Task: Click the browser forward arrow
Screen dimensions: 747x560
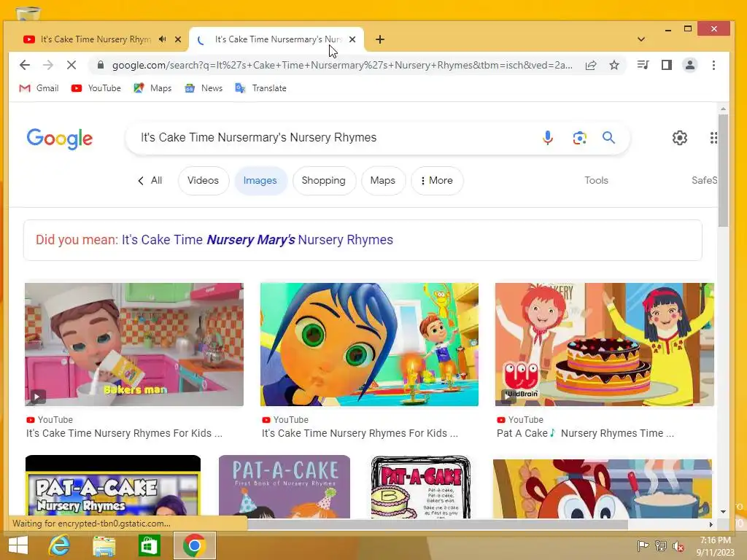Action: (x=48, y=65)
